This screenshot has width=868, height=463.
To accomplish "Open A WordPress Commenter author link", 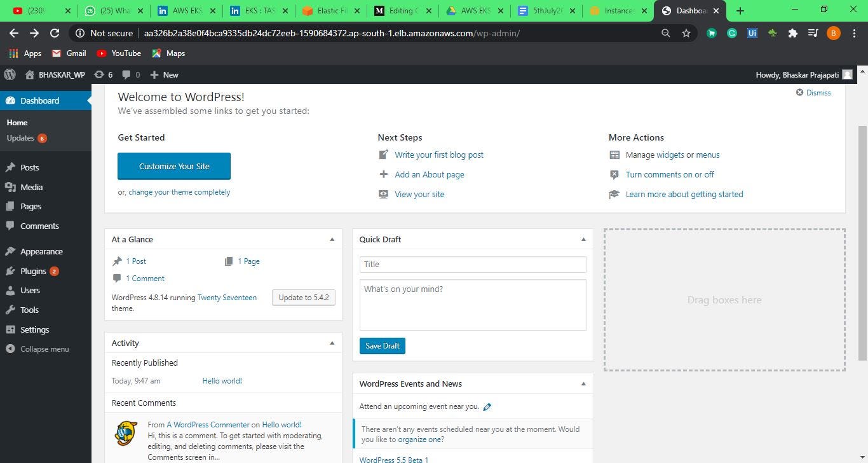I will coord(208,425).
